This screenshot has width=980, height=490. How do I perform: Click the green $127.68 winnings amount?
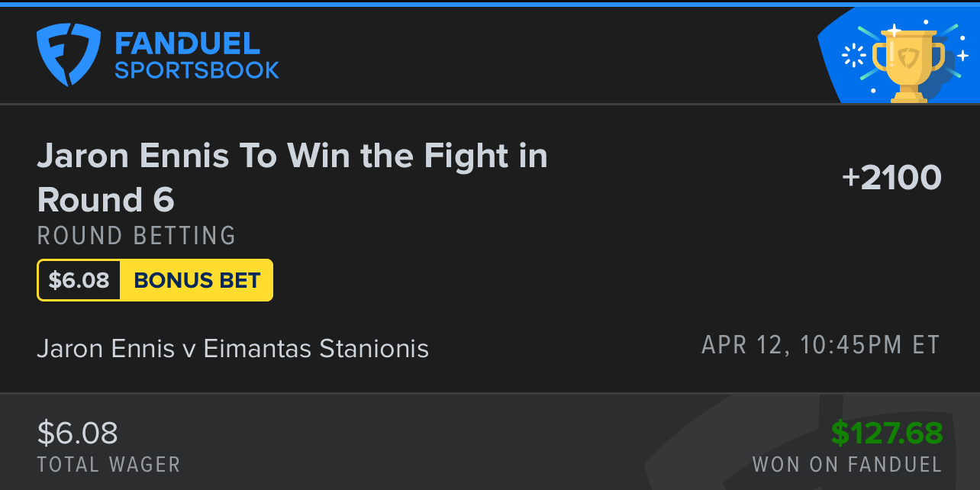point(887,434)
